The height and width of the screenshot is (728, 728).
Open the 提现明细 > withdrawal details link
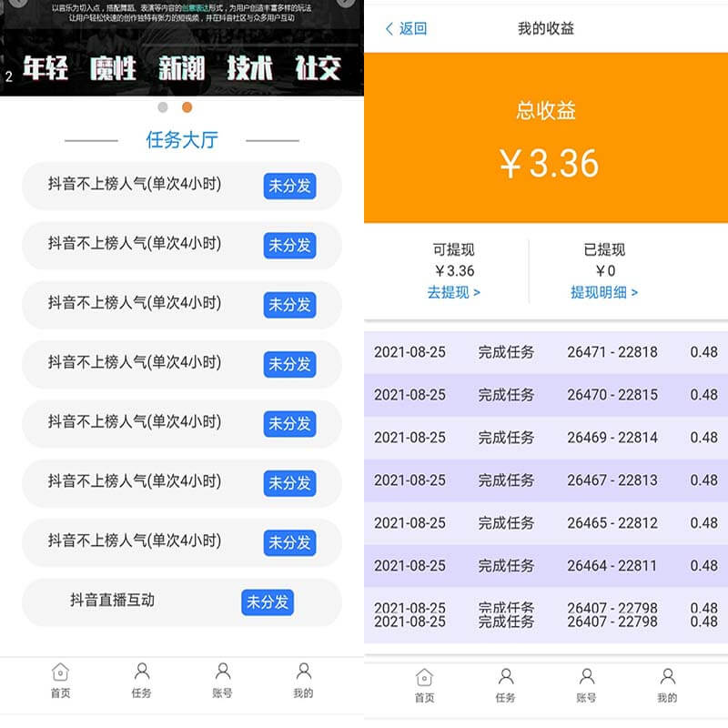click(604, 292)
